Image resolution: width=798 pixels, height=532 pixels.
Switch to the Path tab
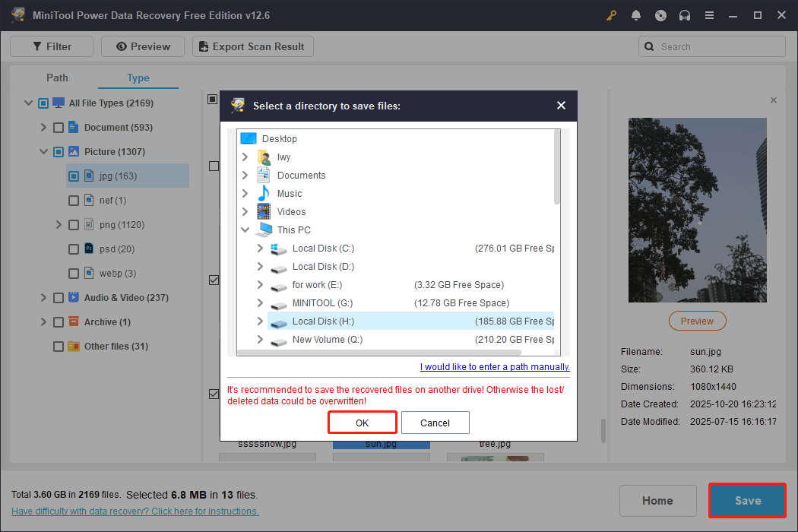57,78
